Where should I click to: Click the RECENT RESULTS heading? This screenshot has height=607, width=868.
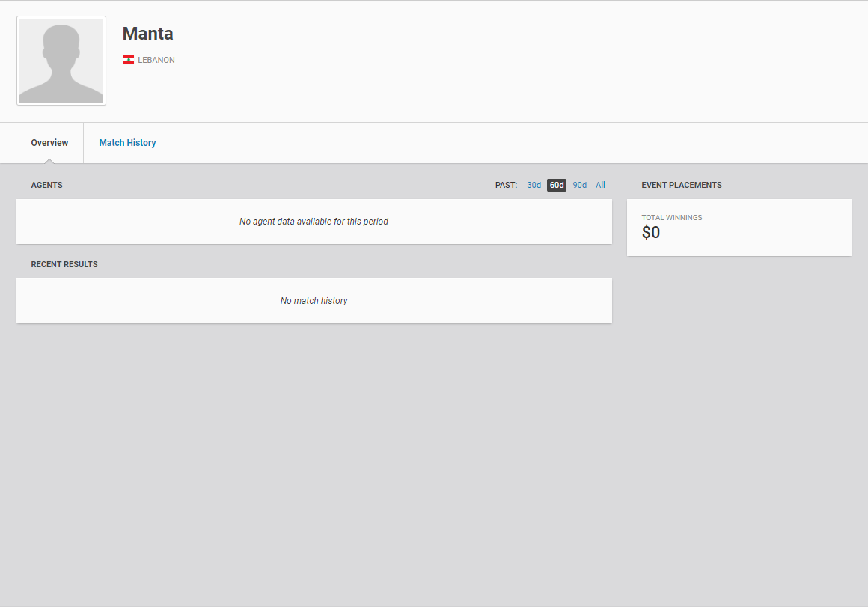click(x=64, y=264)
